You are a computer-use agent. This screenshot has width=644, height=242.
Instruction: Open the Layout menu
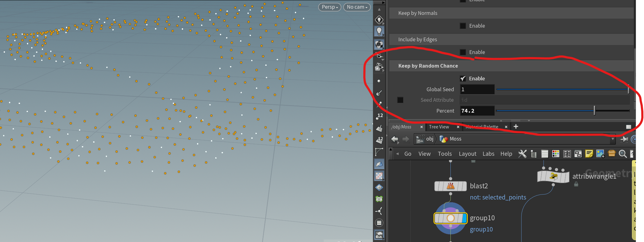click(x=467, y=154)
